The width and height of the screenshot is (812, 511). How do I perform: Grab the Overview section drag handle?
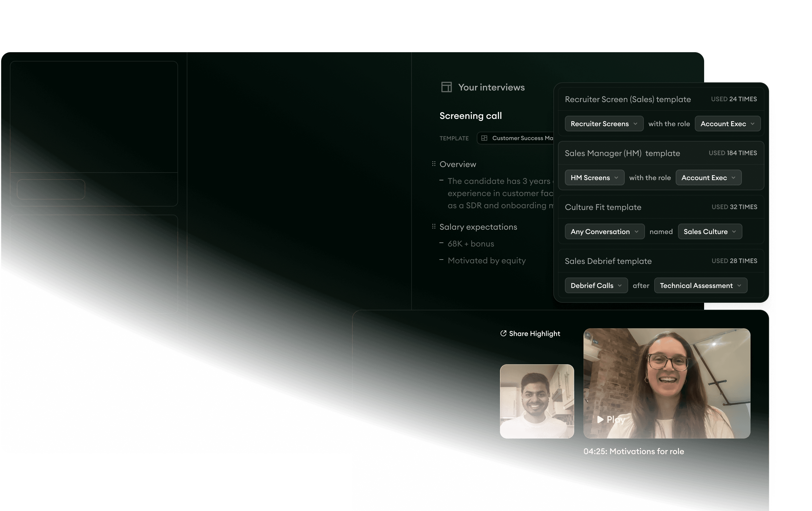pos(434,164)
